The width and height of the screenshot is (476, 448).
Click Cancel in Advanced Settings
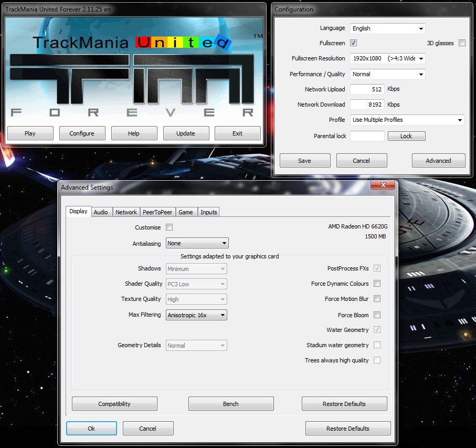(148, 428)
